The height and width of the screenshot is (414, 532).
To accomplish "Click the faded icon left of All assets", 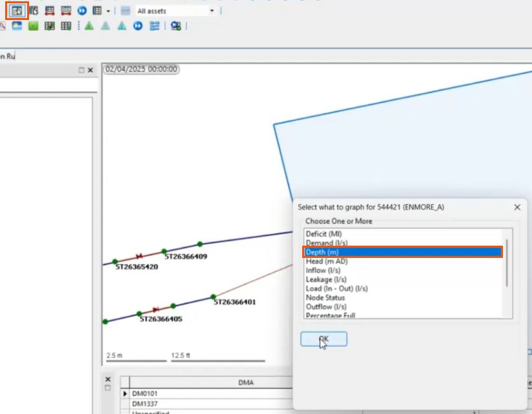I will click(x=125, y=11).
